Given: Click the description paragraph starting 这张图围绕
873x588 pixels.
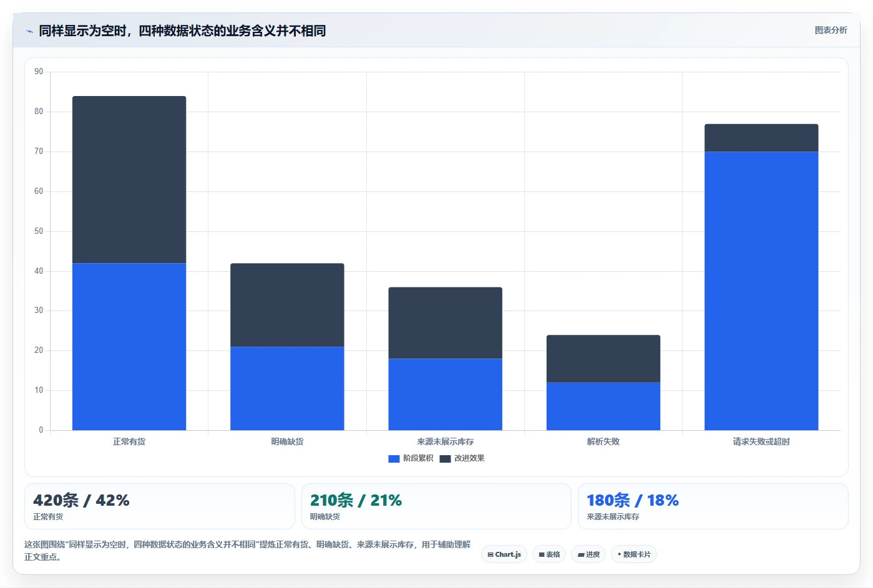Looking at the screenshot, I should (x=248, y=551).
